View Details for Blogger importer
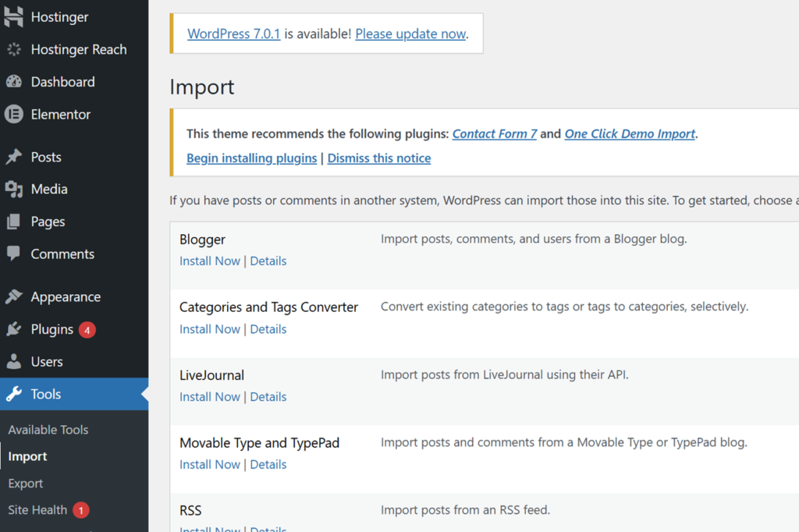The width and height of the screenshot is (799, 532). pyautogui.click(x=268, y=261)
